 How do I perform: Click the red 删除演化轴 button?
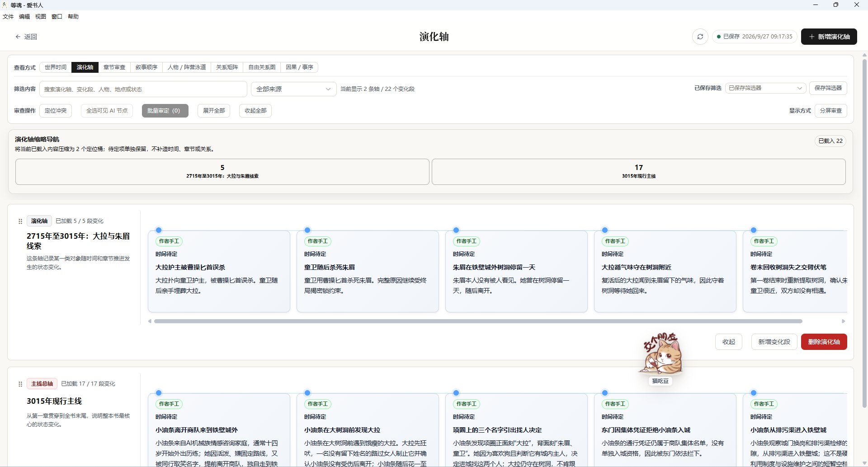[824, 342]
